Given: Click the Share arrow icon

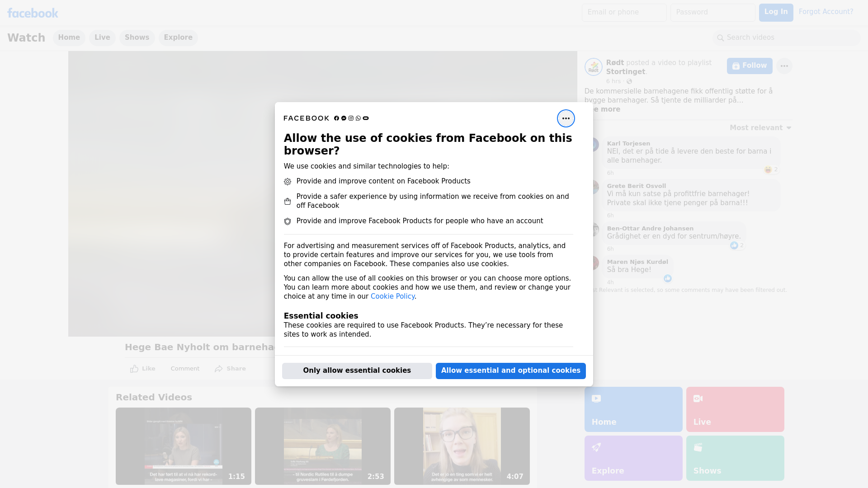Looking at the screenshot, I should 219,369.
